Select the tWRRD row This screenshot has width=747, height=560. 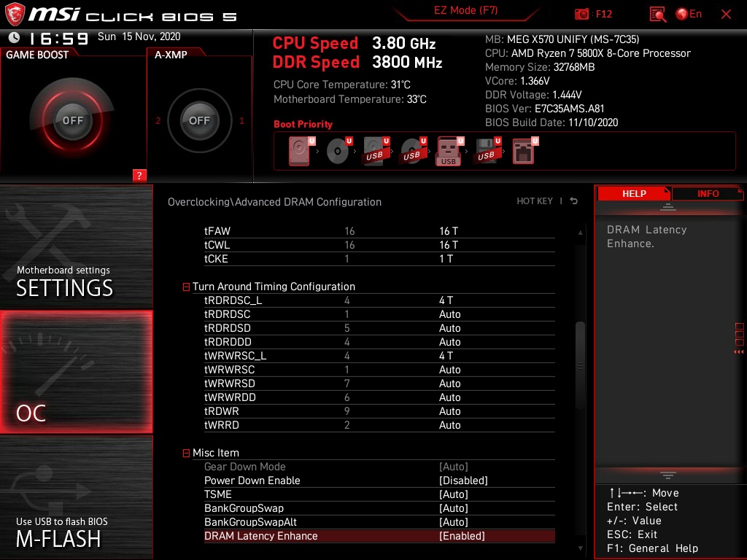coord(379,425)
